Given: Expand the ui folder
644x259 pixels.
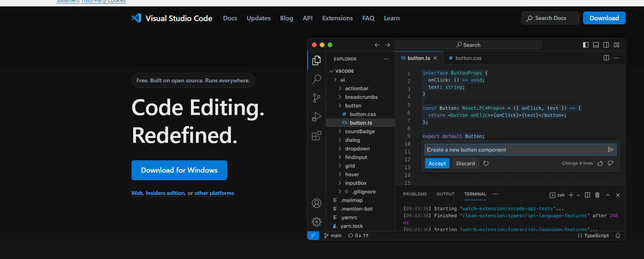Looking at the screenshot, I should click(335, 80).
